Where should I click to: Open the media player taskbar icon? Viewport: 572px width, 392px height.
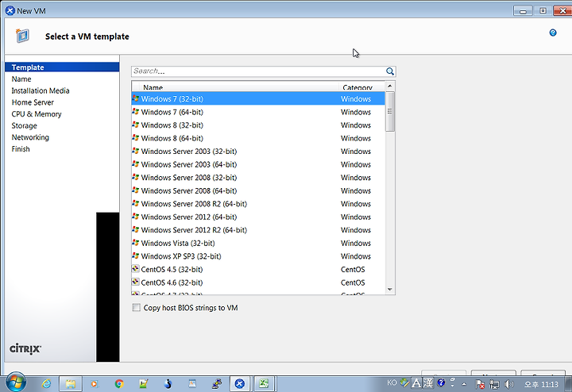tap(95, 383)
